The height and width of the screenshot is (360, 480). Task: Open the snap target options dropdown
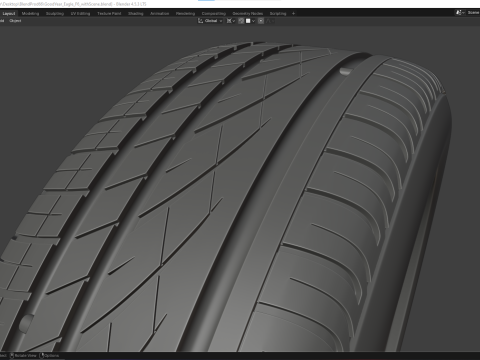pyautogui.click(x=253, y=21)
